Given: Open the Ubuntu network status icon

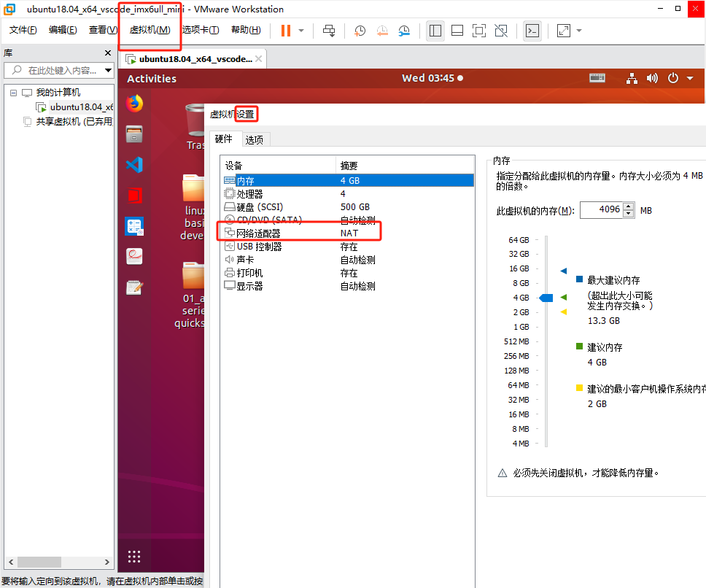Looking at the screenshot, I should 632,78.
